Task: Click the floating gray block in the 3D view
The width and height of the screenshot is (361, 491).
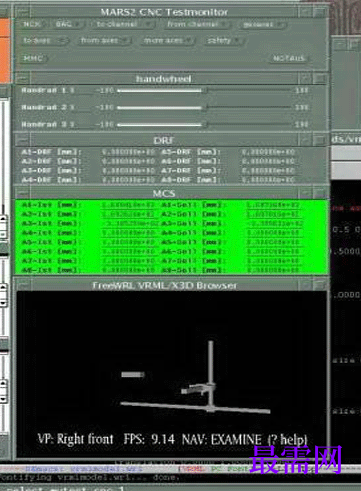Action: click(x=132, y=375)
